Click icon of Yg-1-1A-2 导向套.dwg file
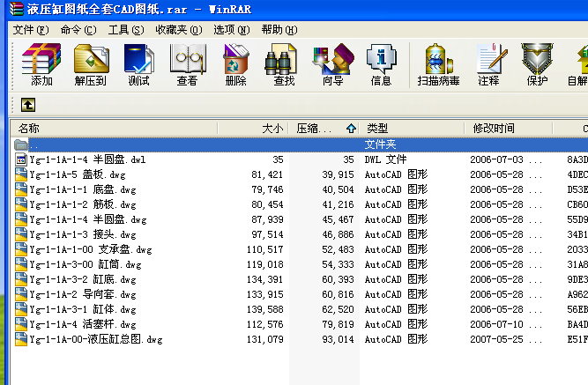The height and width of the screenshot is (385, 588). click(21, 294)
